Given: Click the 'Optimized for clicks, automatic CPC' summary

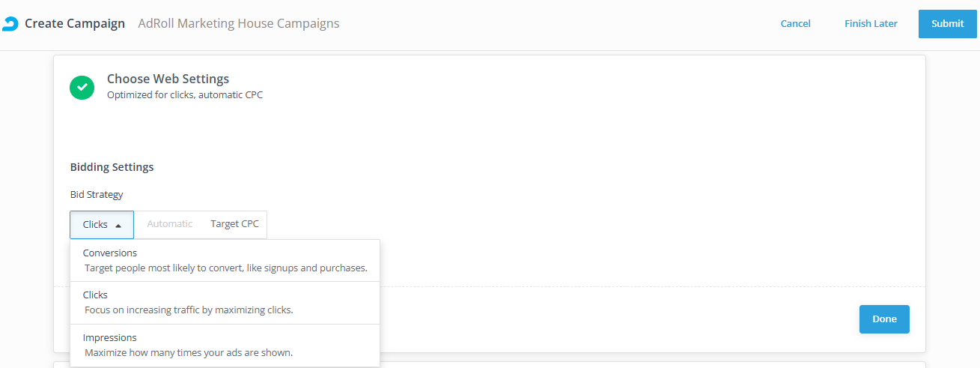Looking at the screenshot, I should [184, 95].
